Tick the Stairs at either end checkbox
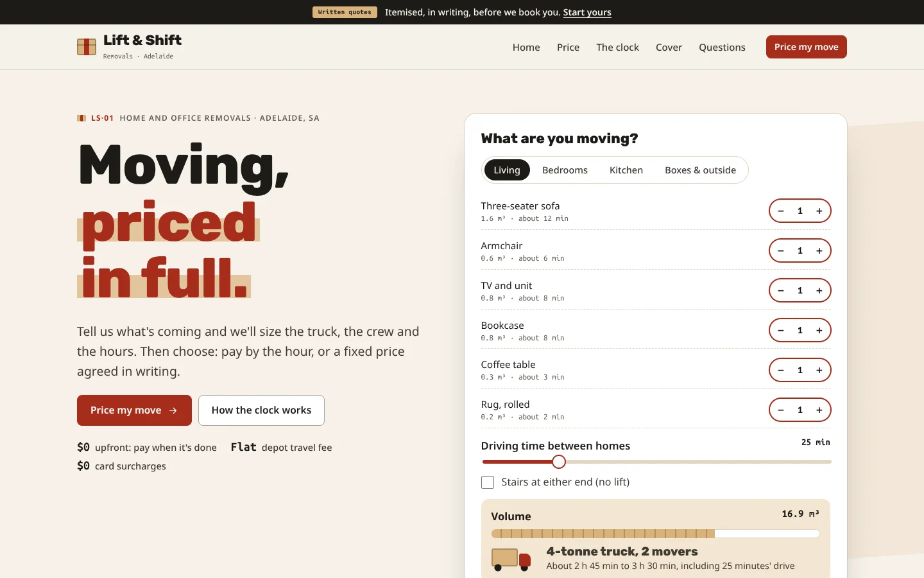Viewport: 924px width, 578px height. tap(488, 482)
